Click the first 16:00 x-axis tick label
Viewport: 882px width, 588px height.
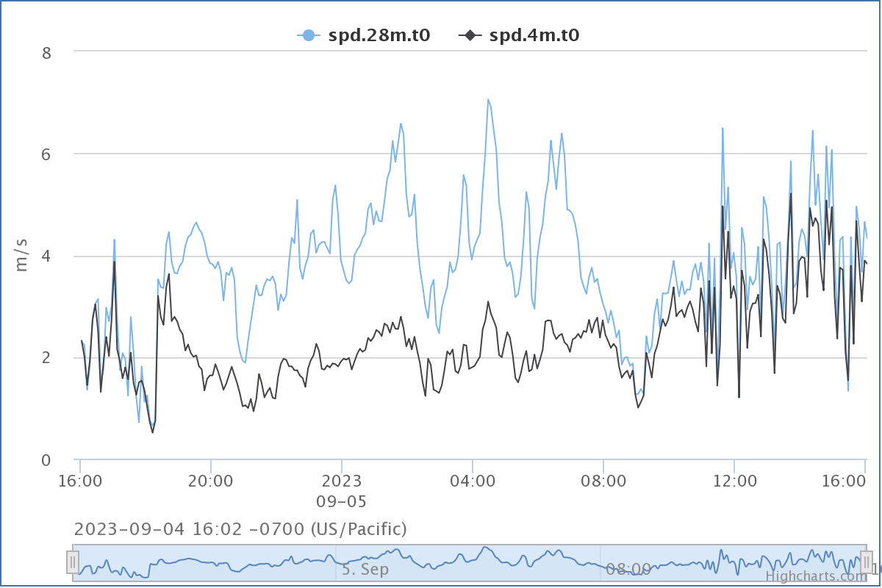80,481
